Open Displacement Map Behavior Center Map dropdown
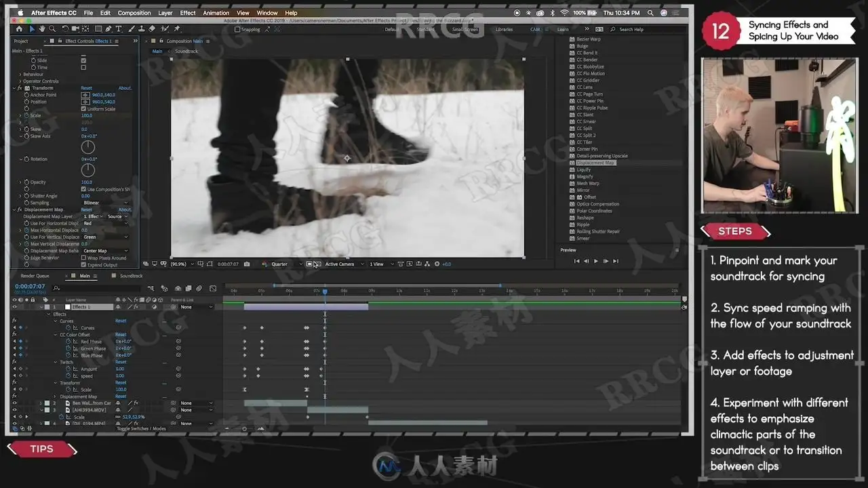 105,251
